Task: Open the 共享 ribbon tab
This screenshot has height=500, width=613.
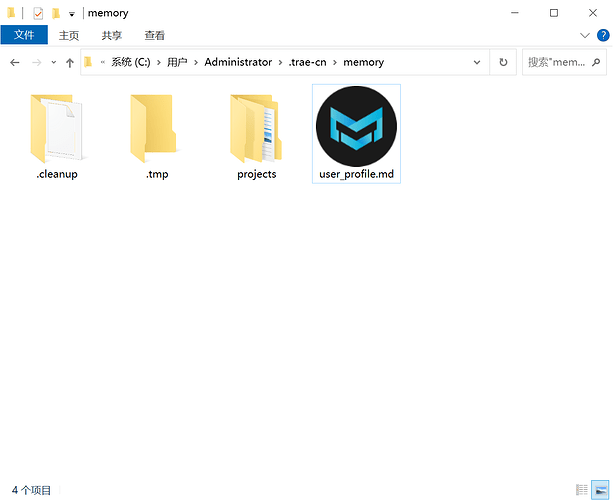Action: [112, 36]
